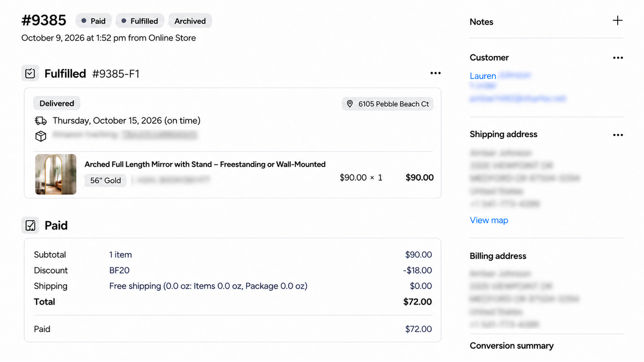Image resolution: width=644 pixels, height=362 pixels.
Task: Click the Paid receipt check icon
Action: tap(30, 225)
